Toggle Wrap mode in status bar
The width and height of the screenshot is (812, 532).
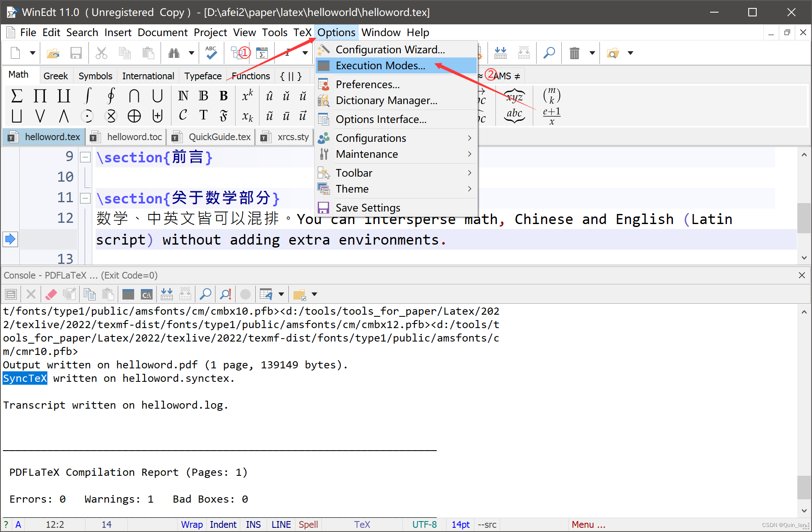(x=192, y=524)
